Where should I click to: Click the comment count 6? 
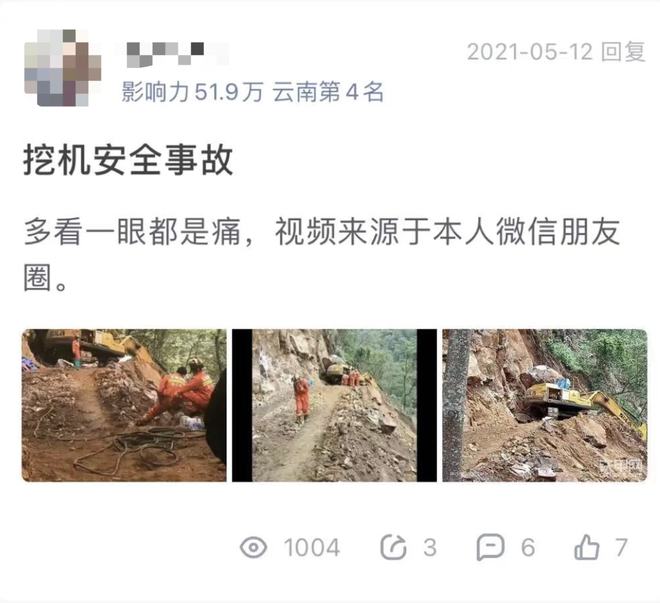(x=528, y=547)
